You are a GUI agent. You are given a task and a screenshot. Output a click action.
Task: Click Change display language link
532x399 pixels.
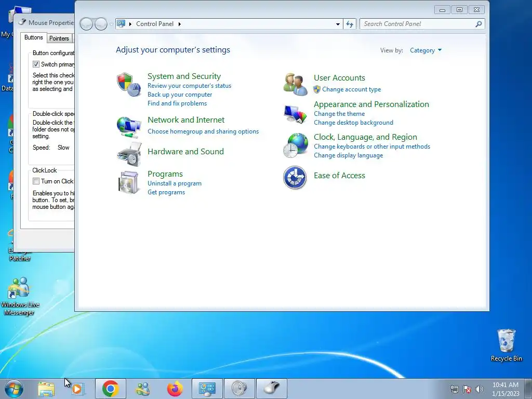point(349,155)
